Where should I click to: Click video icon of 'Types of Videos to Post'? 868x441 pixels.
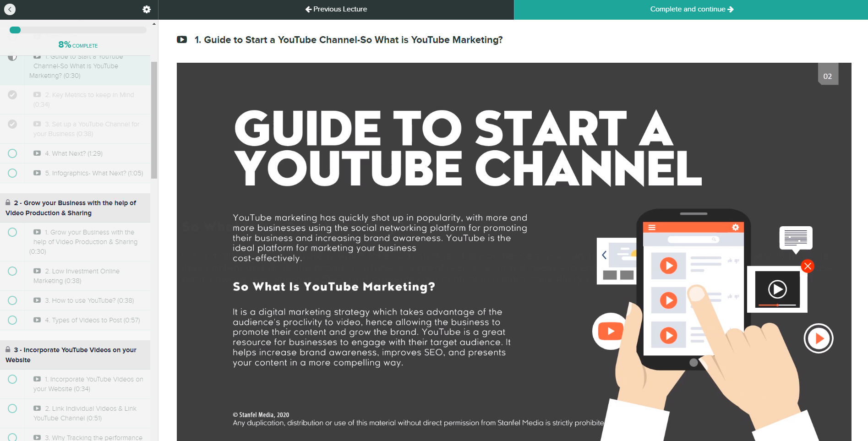point(37,320)
